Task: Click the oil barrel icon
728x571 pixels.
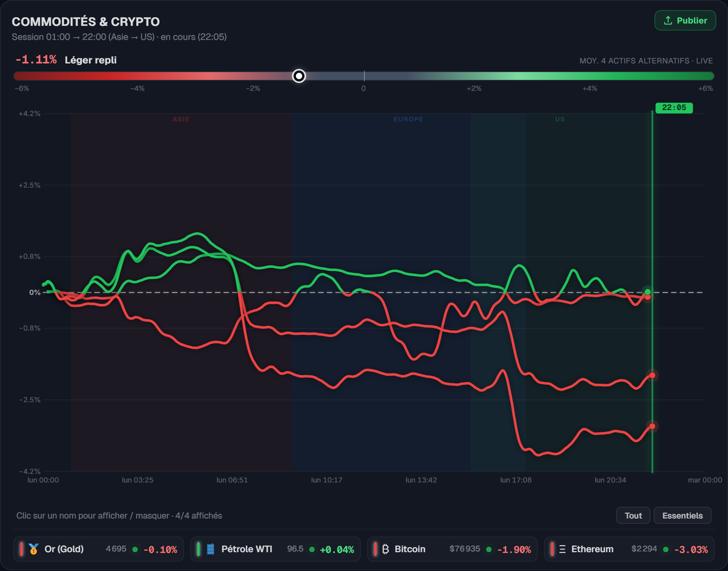Action: point(211,549)
